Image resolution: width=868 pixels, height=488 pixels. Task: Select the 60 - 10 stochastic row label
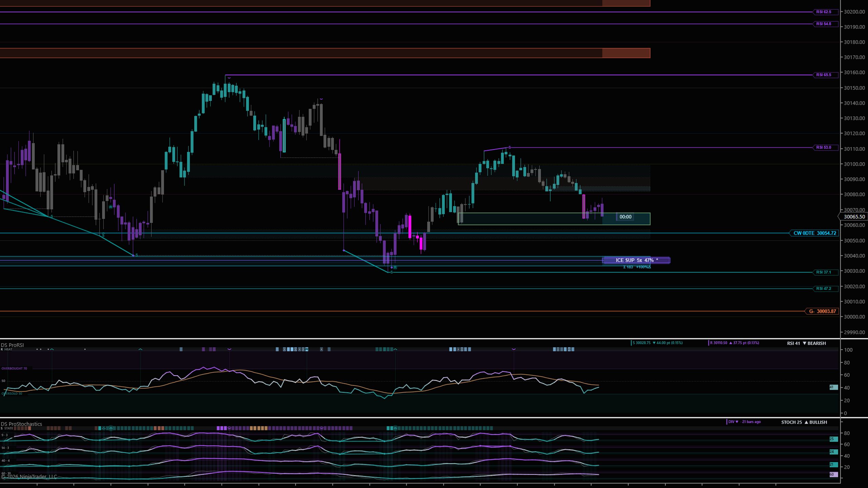coord(6,473)
